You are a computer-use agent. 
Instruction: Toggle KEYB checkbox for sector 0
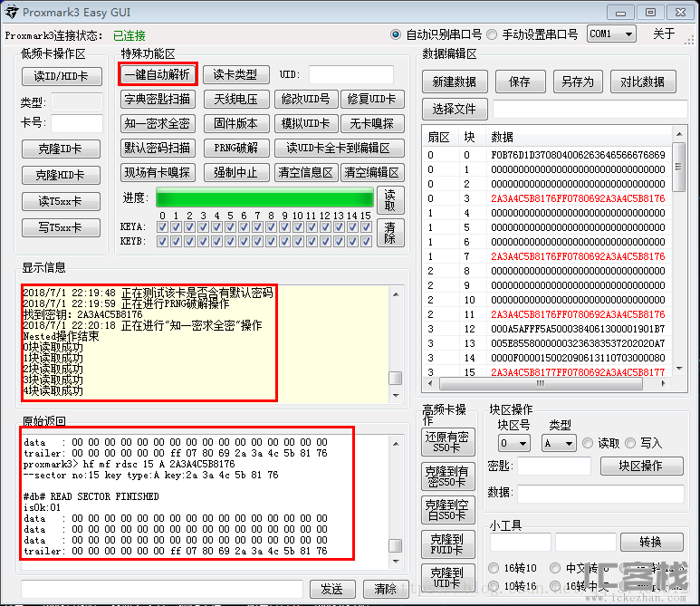[162, 241]
